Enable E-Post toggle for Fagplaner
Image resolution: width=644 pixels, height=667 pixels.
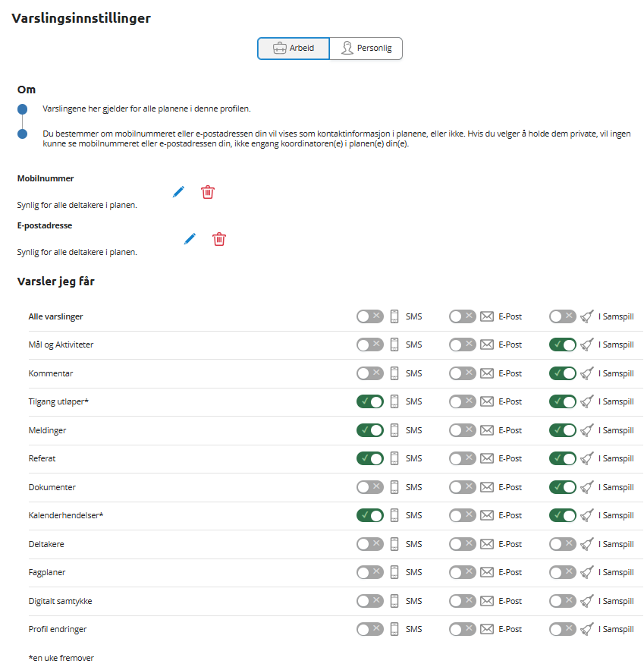pyautogui.click(x=463, y=573)
